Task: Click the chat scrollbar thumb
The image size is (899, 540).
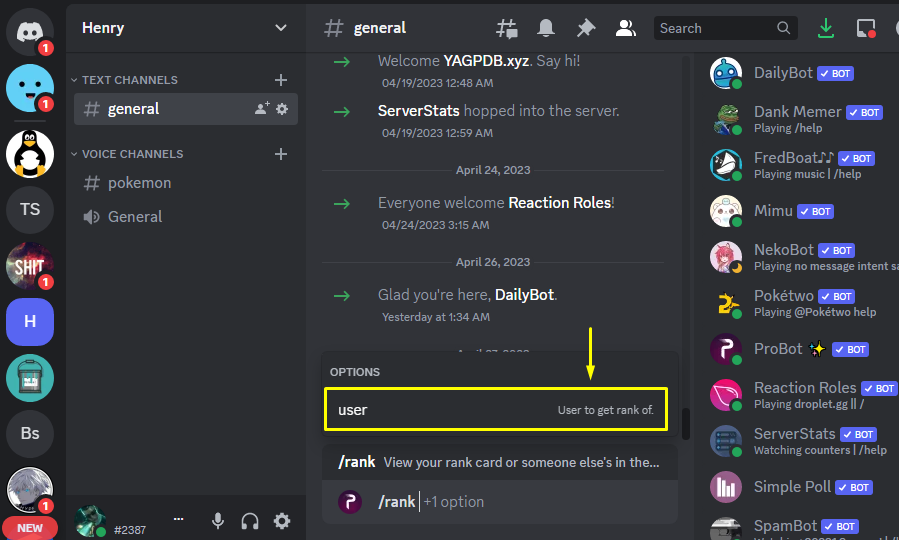Action: (x=685, y=424)
